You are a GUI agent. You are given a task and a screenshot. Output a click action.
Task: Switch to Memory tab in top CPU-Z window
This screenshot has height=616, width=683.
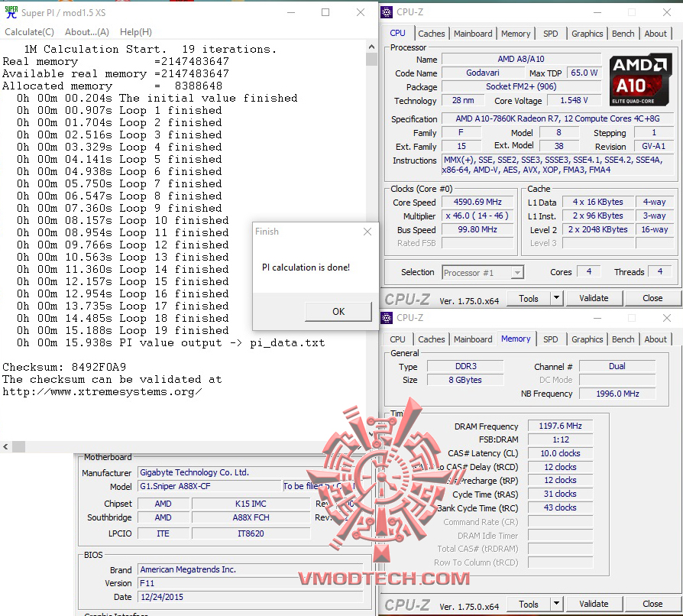pyautogui.click(x=516, y=34)
